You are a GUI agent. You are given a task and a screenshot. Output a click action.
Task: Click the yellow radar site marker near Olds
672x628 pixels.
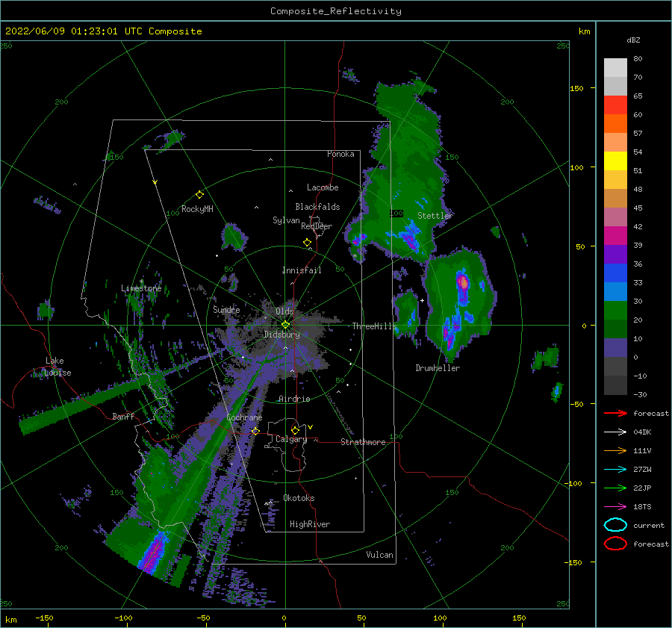(285, 325)
